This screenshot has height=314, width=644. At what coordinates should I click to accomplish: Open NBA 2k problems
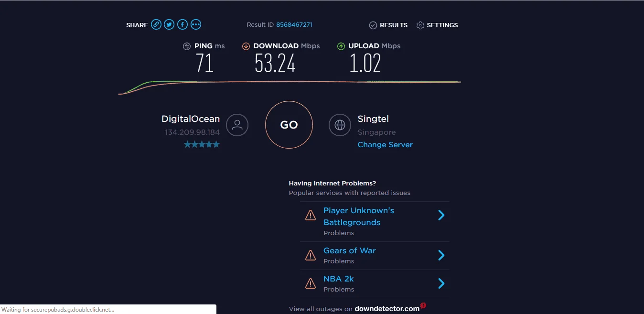[339, 279]
